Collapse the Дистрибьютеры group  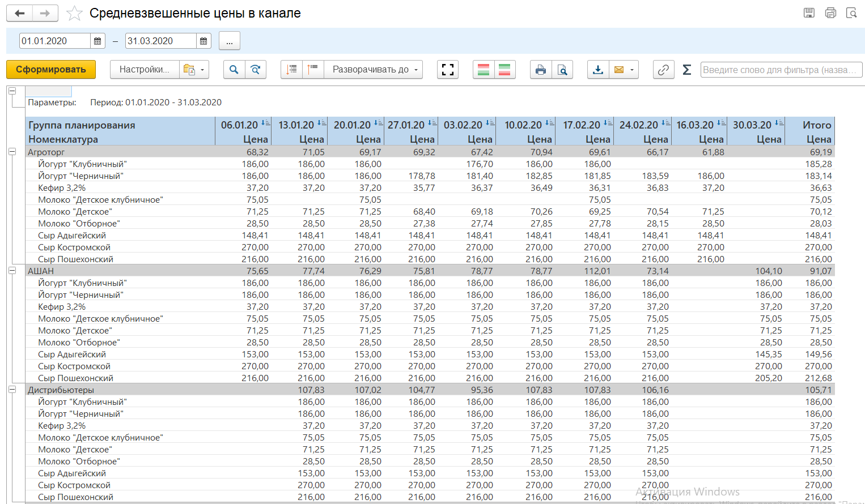click(12, 390)
